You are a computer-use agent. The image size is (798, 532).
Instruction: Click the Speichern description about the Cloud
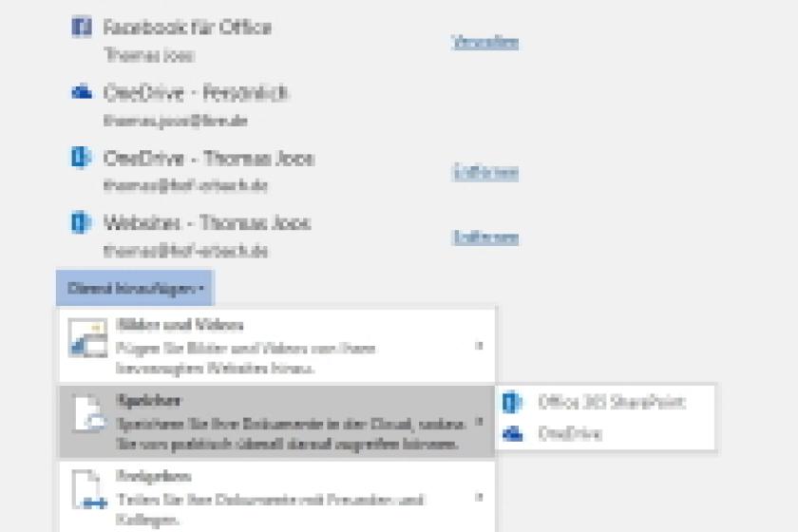291,434
